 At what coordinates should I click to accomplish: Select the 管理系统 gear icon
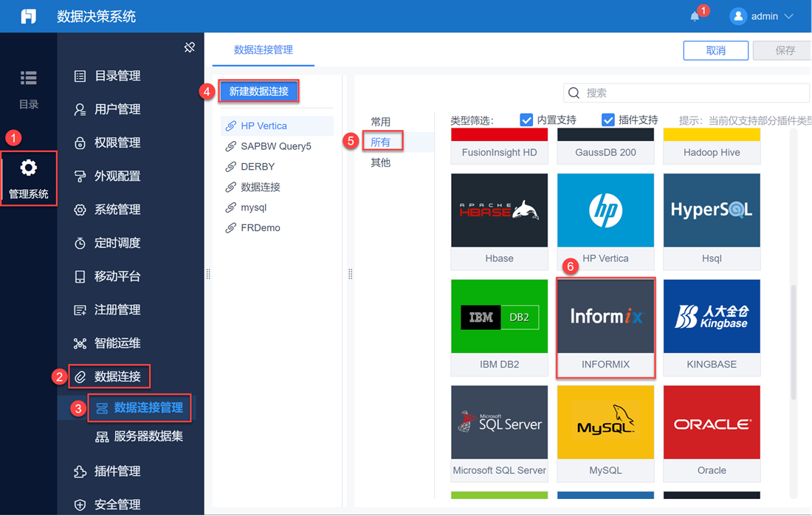tap(29, 168)
